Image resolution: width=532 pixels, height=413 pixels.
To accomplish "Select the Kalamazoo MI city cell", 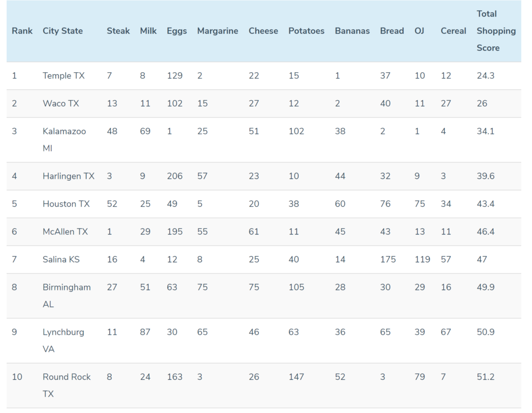I will [x=64, y=140].
